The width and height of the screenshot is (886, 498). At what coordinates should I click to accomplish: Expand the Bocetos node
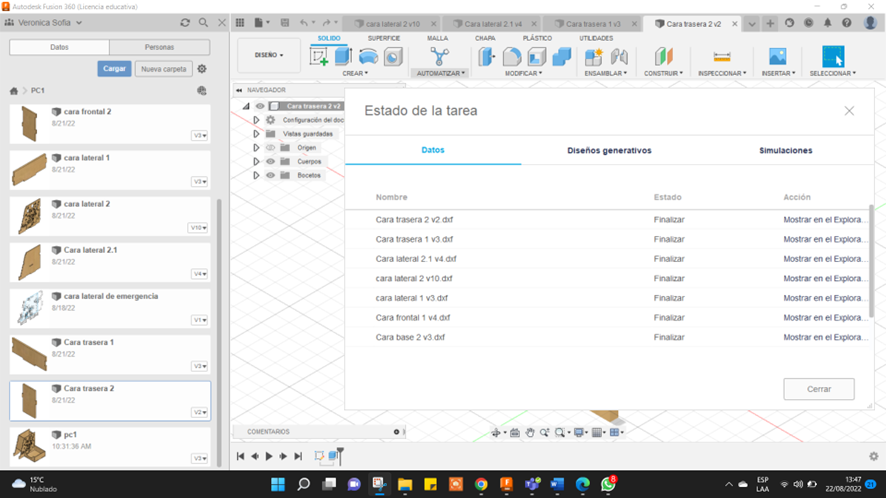[256, 175]
